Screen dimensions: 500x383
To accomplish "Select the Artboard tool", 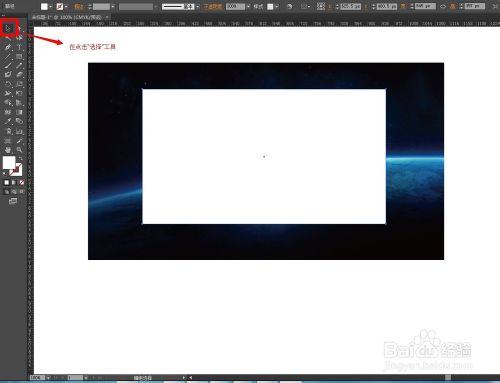I will pos(8,141).
